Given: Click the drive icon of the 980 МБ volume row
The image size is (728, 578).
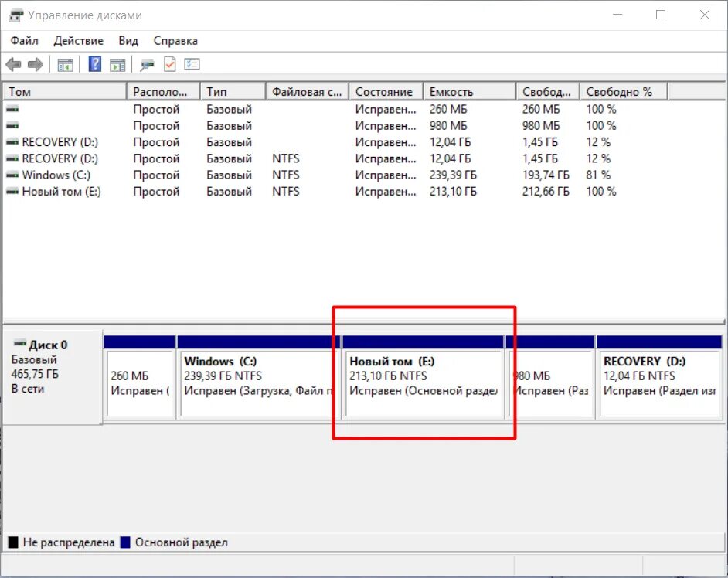Looking at the screenshot, I should tap(12, 125).
